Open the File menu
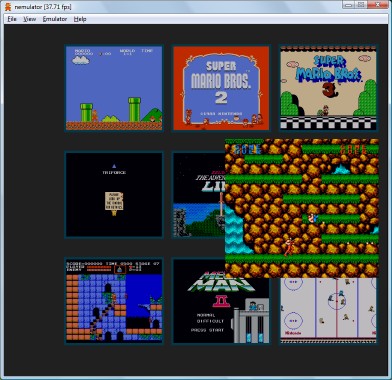This screenshot has width=392, height=380. click(x=12, y=19)
